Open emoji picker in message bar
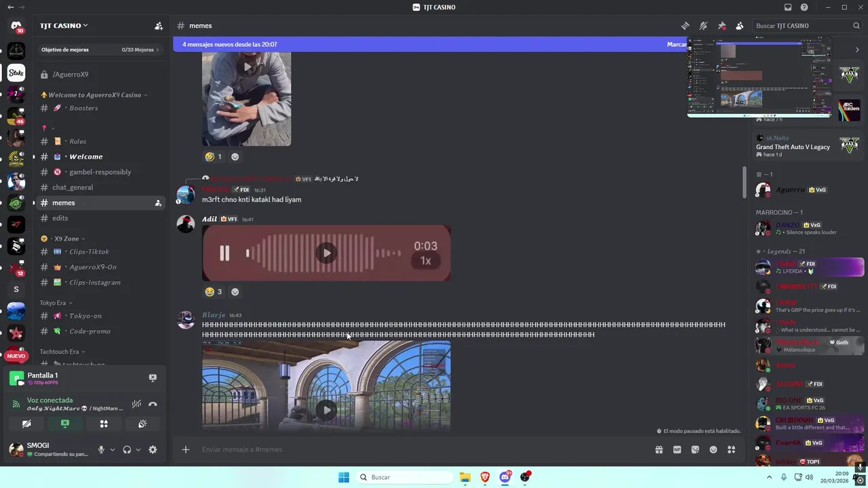868x488 pixels. (713, 449)
